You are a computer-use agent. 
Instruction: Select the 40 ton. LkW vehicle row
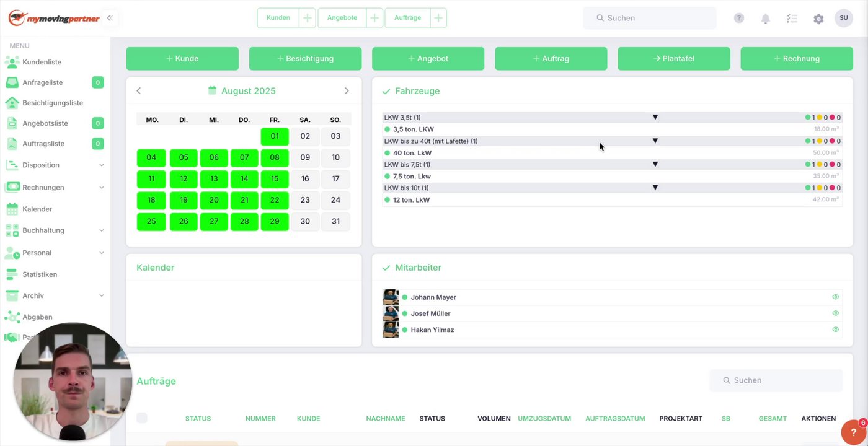(612, 153)
